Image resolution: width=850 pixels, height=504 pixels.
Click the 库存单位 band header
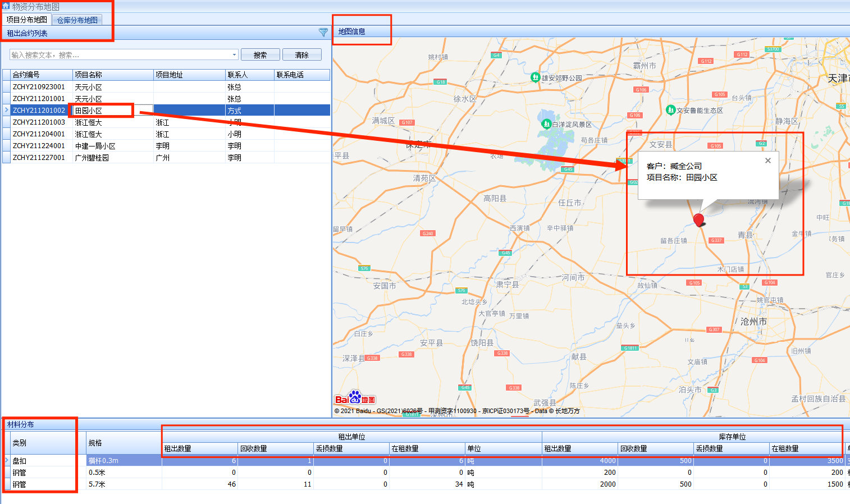(x=732, y=437)
